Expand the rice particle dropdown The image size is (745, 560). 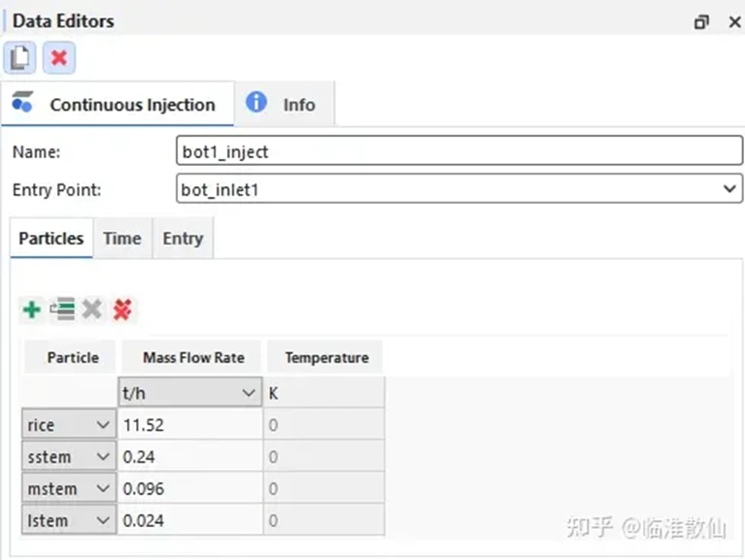click(69, 425)
